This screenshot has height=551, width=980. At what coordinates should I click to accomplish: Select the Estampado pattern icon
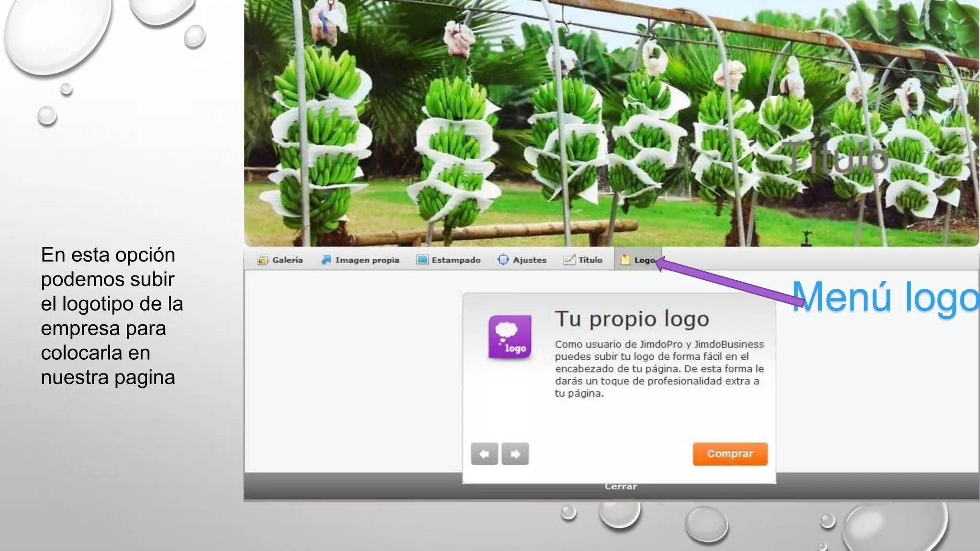(x=422, y=260)
